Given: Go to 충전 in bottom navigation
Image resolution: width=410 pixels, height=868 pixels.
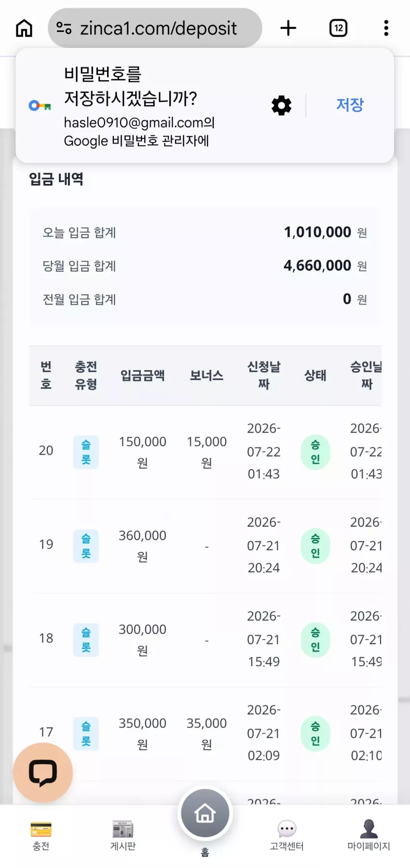Looking at the screenshot, I should (x=41, y=836).
